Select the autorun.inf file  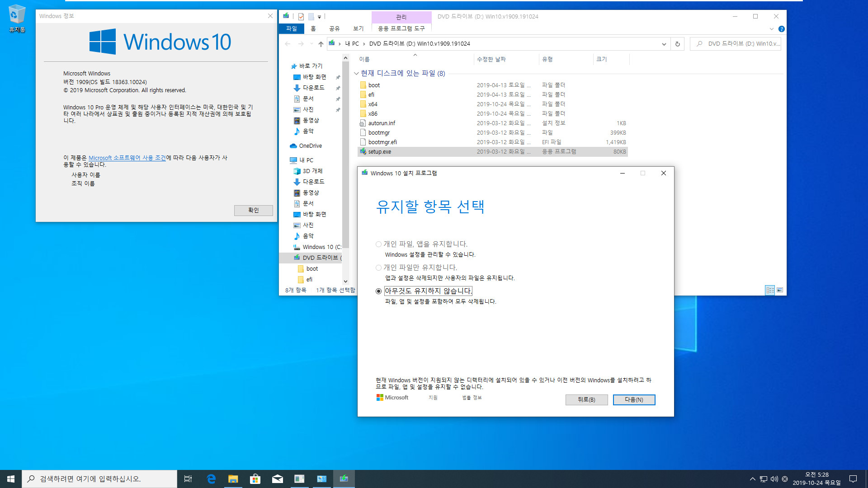(x=492, y=123)
